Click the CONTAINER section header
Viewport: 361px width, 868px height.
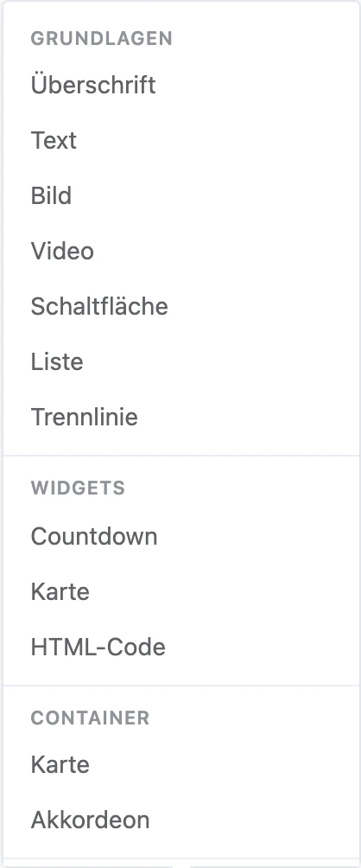pos(90,718)
